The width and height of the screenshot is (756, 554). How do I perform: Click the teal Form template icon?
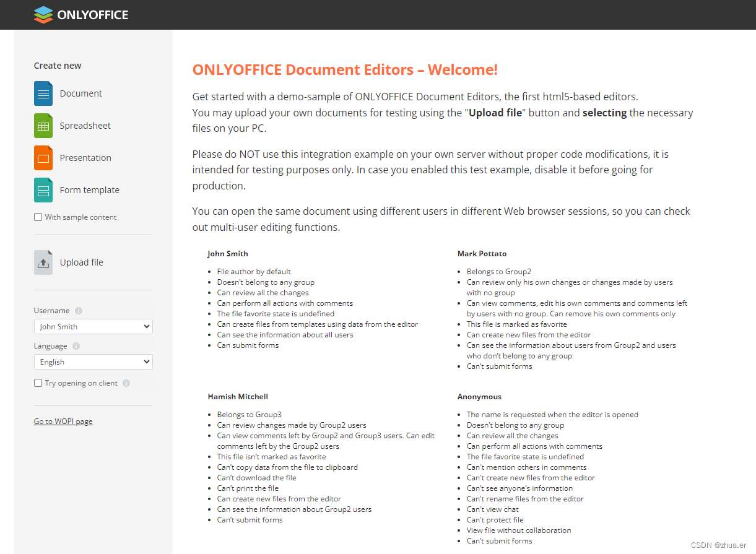(x=43, y=190)
